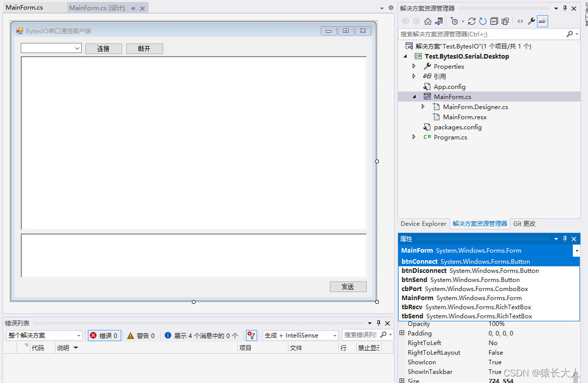
Task: Expand the MainForm.Designer.cs node
Action: [x=423, y=107]
